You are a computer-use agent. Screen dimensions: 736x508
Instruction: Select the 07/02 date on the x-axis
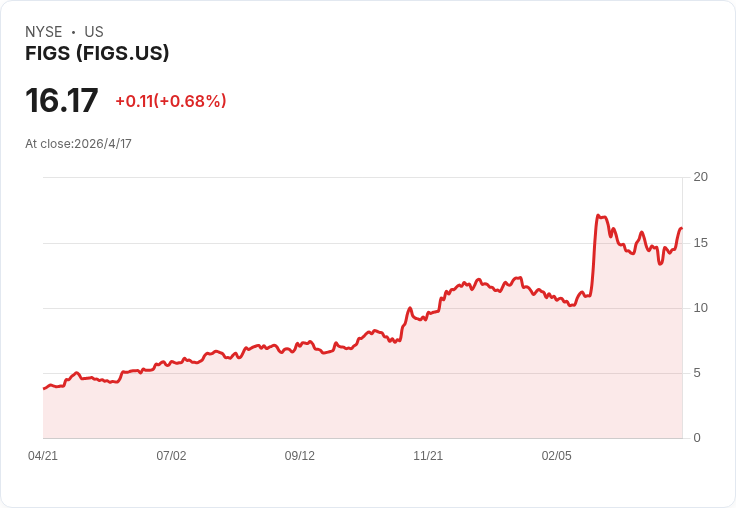click(171, 456)
